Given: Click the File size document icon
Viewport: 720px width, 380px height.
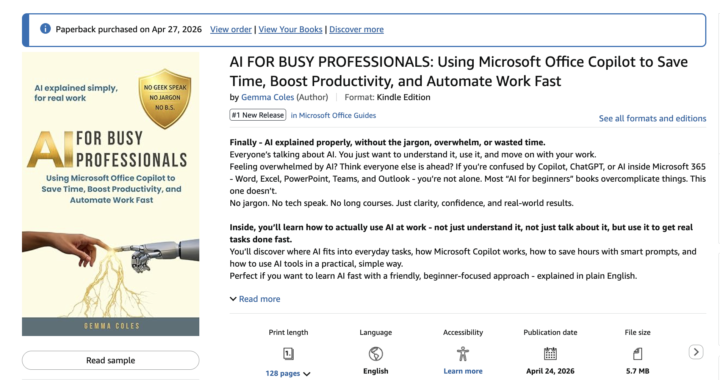Looking at the screenshot, I should click(637, 354).
